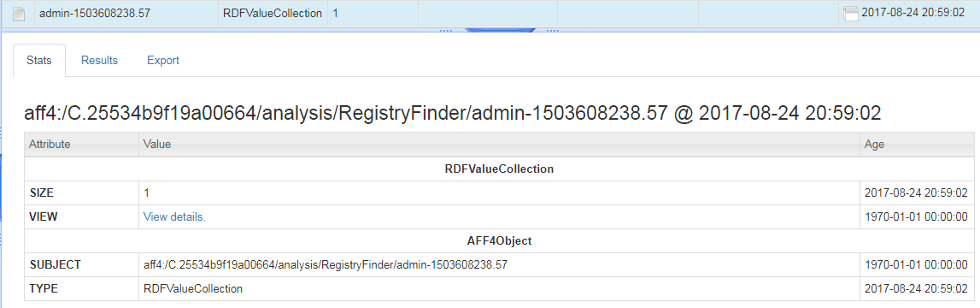The width and height of the screenshot is (980, 308).
Task: Collapse the pane using the blue splitter toggle
Action: pos(499,29)
